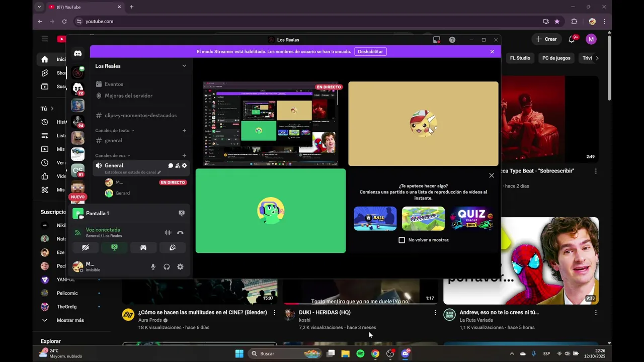Screen dimensions: 644x362
Task: Open options for DUKI - HERIDAS video
Action: [435, 313]
